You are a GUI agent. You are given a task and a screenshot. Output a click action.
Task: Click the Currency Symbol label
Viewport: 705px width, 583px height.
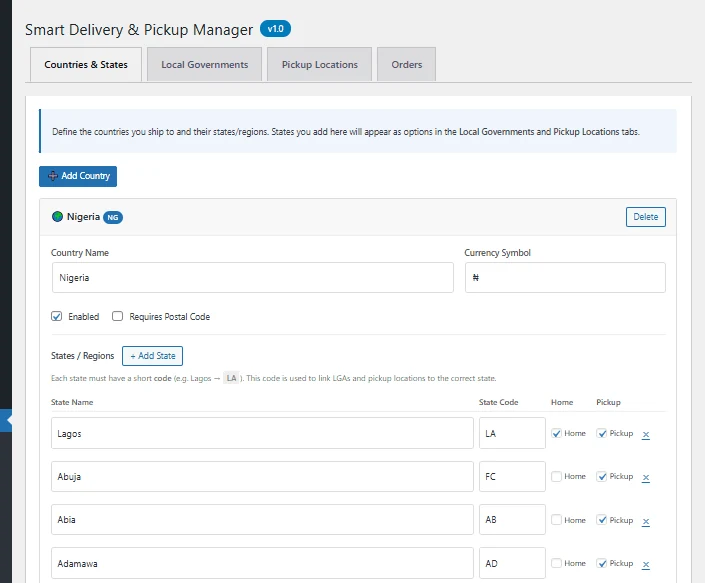coord(497,253)
